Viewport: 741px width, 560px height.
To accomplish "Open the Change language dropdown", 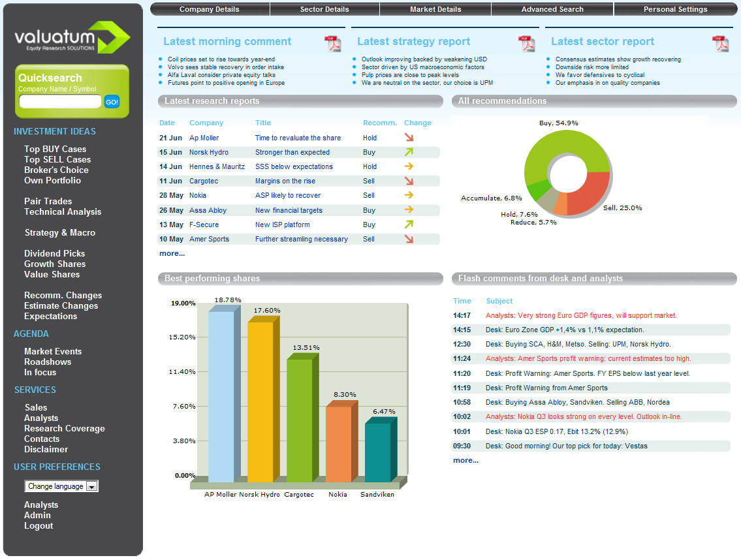I will 61,486.
